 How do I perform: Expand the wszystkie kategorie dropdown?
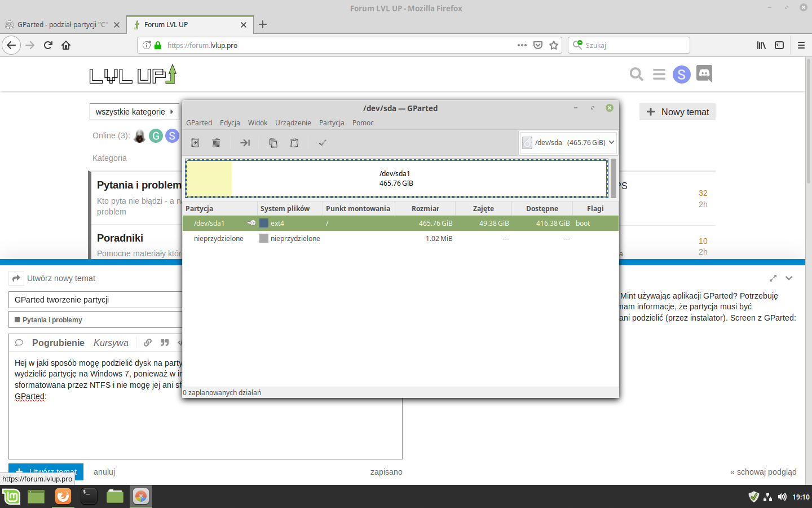[x=135, y=112]
